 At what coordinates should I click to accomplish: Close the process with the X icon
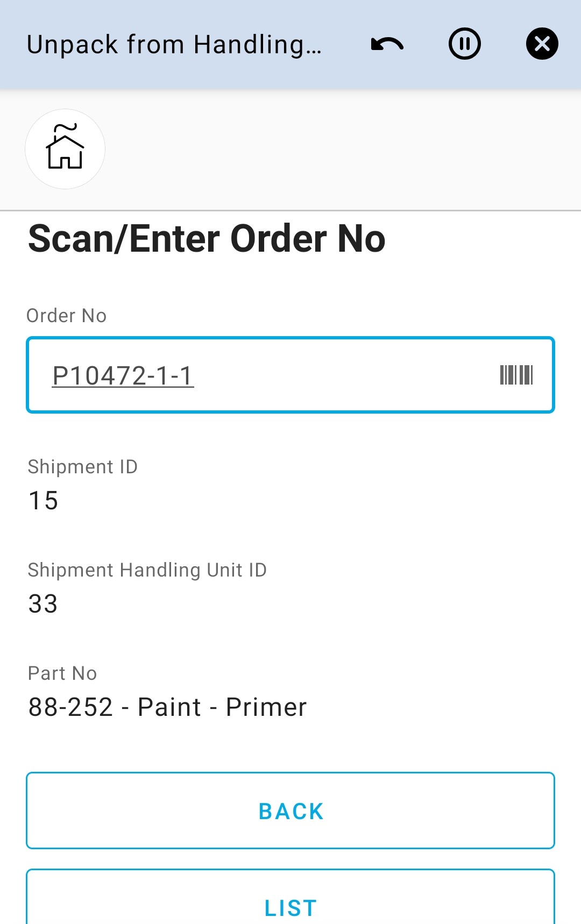click(x=542, y=44)
